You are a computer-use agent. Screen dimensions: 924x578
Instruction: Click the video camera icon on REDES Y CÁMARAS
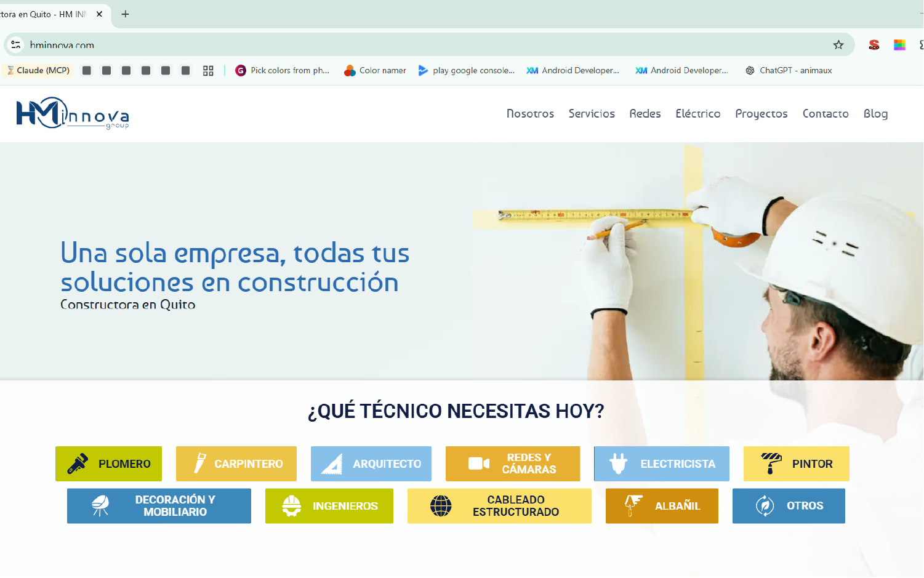point(479,464)
